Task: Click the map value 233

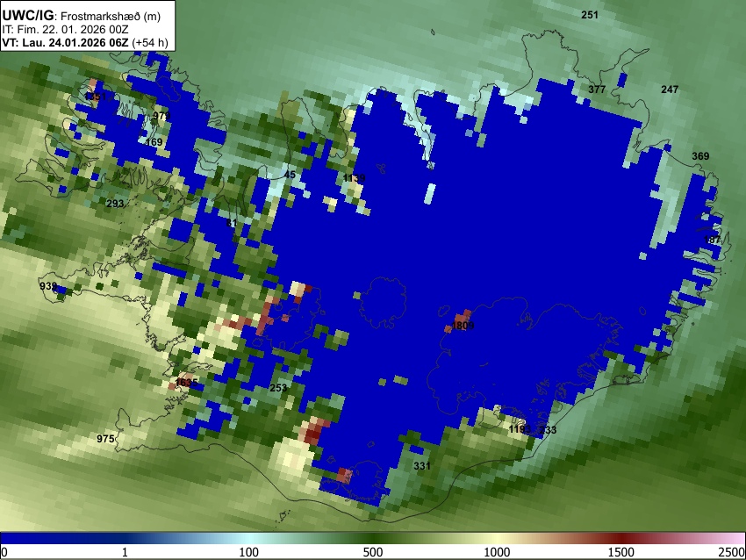Action: coord(548,429)
